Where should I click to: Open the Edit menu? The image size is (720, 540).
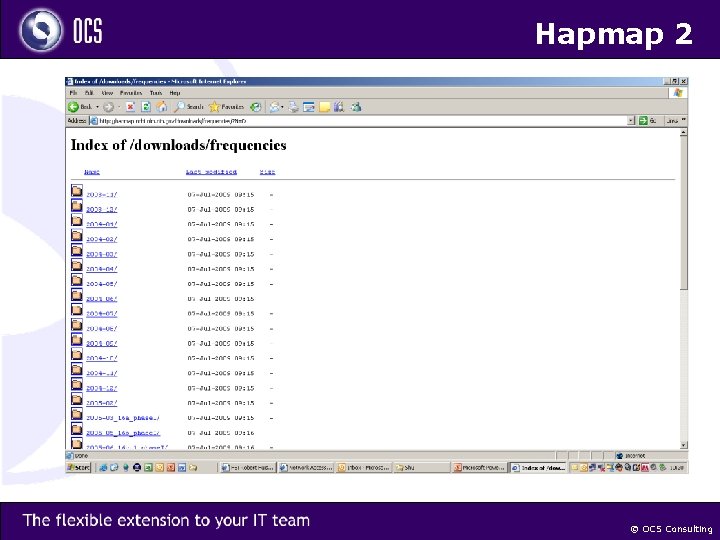(89, 93)
